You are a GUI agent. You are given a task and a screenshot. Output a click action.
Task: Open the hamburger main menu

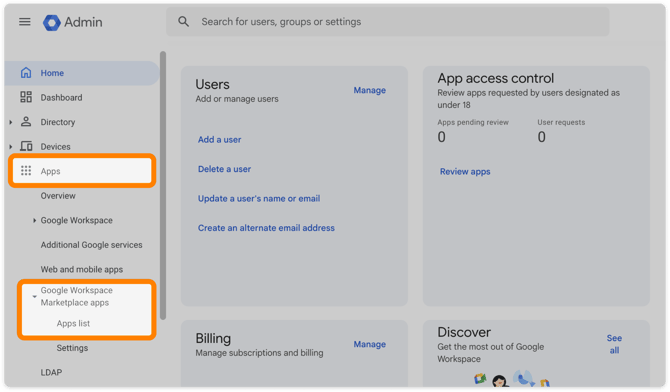click(25, 22)
